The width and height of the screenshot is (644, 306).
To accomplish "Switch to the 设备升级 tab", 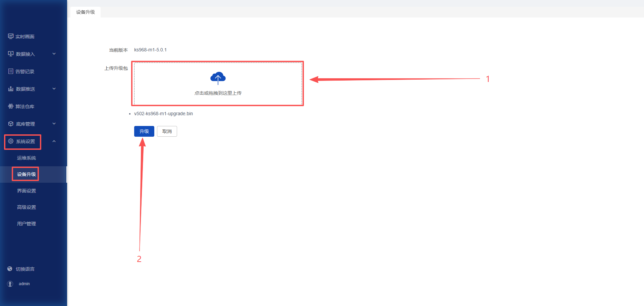I will tap(86, 12).
